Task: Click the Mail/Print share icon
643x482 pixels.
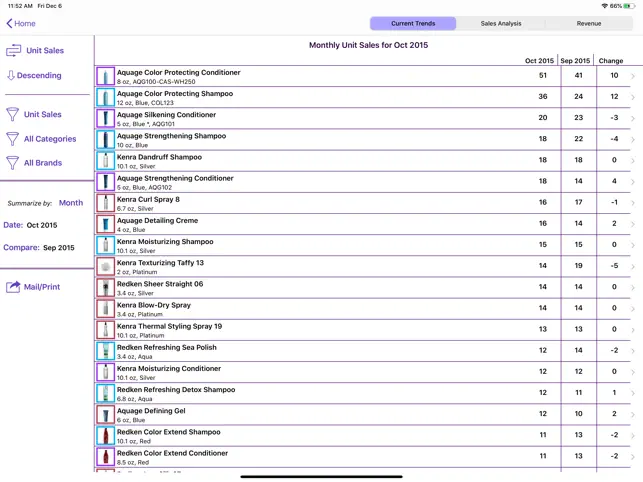Action: point(13,287)
